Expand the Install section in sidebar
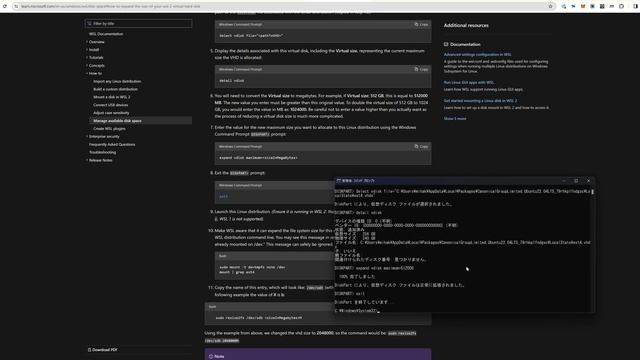Viewport: 640px width, 360px height. 94,50
